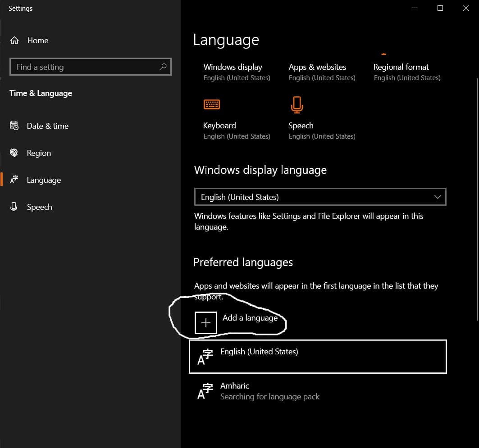
Task: Click the English (United States) language icon
Action: click(x=205, y=357)
